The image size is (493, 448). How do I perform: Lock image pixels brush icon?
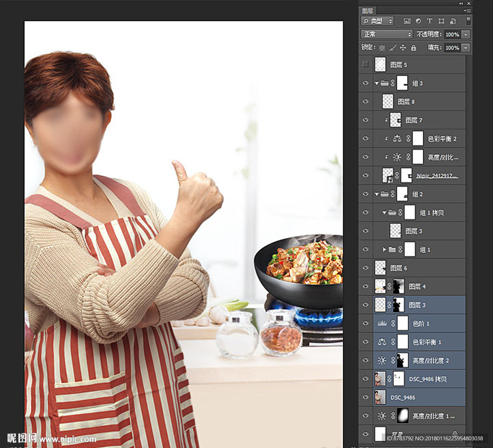point(393,48)
